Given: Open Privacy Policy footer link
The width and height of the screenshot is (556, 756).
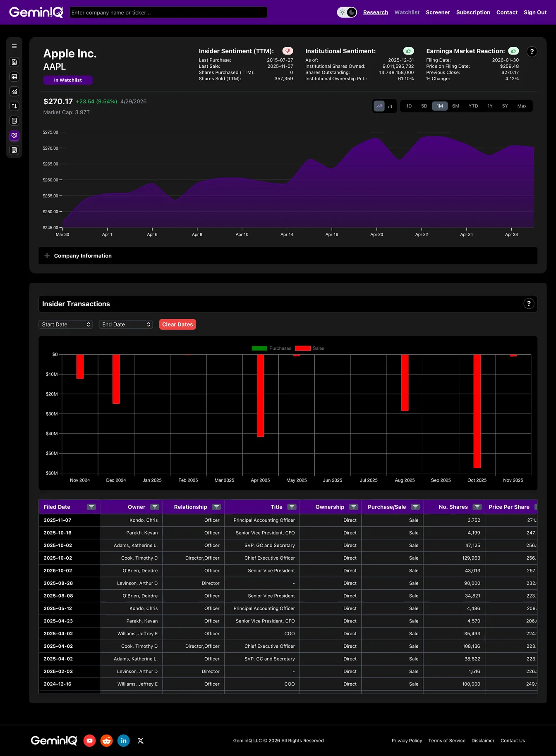Looking at the screenshot, I should [x=407, y=741].
